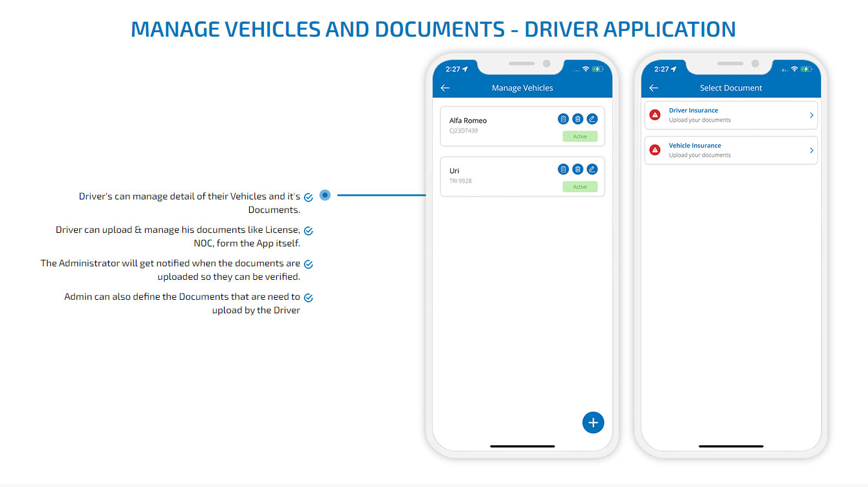Viewport: 868px width, 487px height.
Task: Click check icon beside Administrator notified text
Action: click(x=308, y=264)
